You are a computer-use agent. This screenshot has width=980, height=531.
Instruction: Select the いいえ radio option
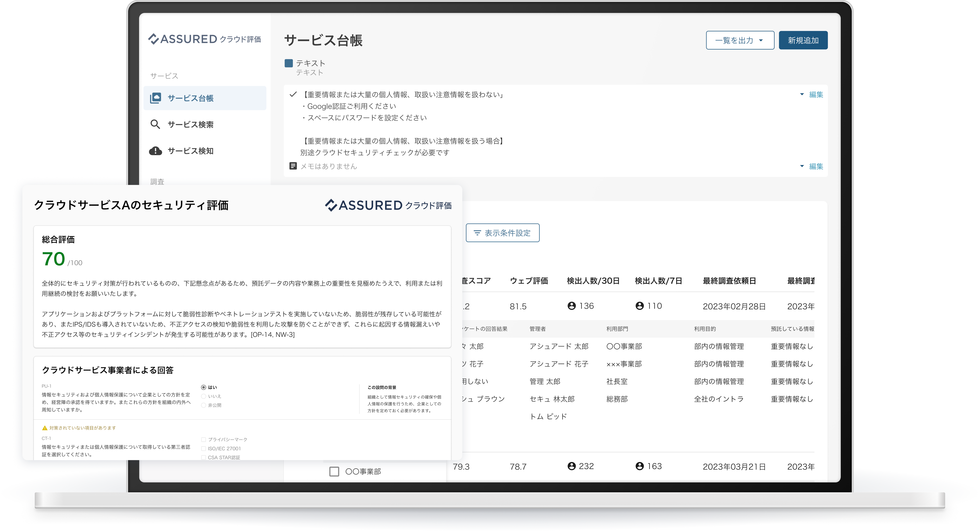(203, 396)
